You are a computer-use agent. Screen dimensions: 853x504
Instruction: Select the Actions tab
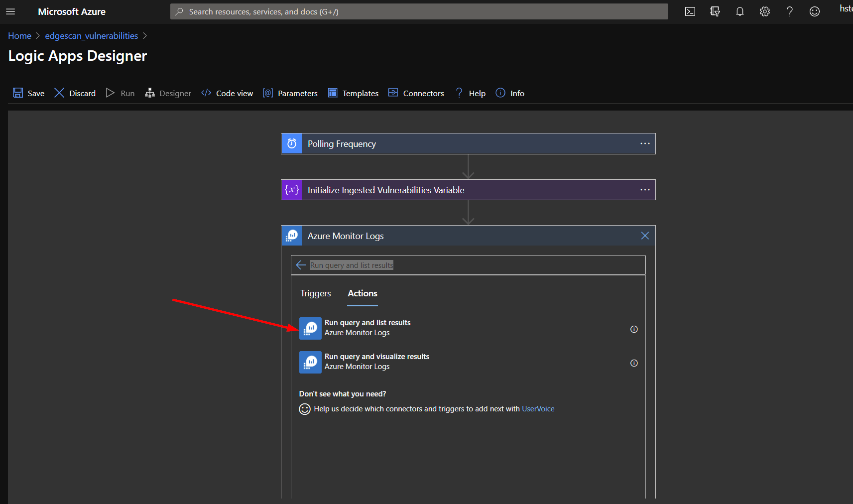(x=363, y=293)
